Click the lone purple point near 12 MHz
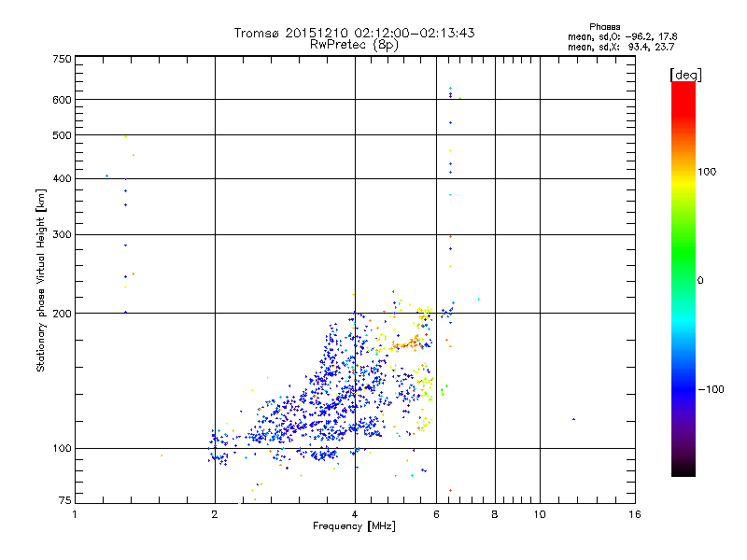 573,419
